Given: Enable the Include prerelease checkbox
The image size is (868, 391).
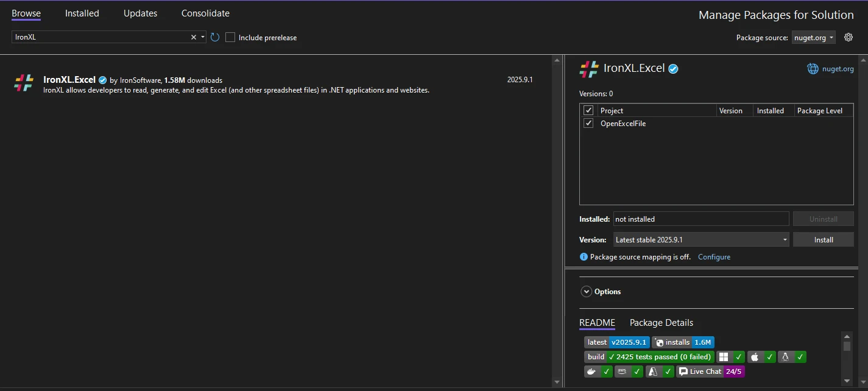Looking at the screenshot, I should point(230,37).
